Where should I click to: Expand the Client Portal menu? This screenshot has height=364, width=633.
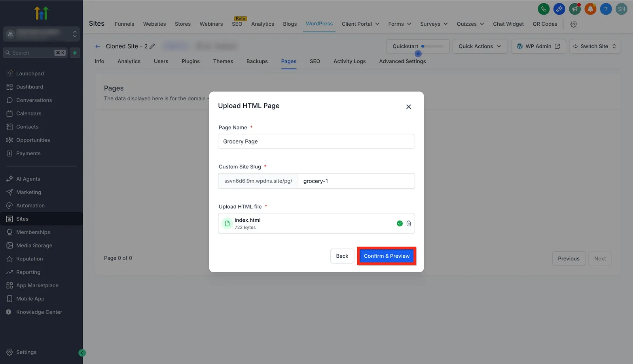(x=360, y=24)
